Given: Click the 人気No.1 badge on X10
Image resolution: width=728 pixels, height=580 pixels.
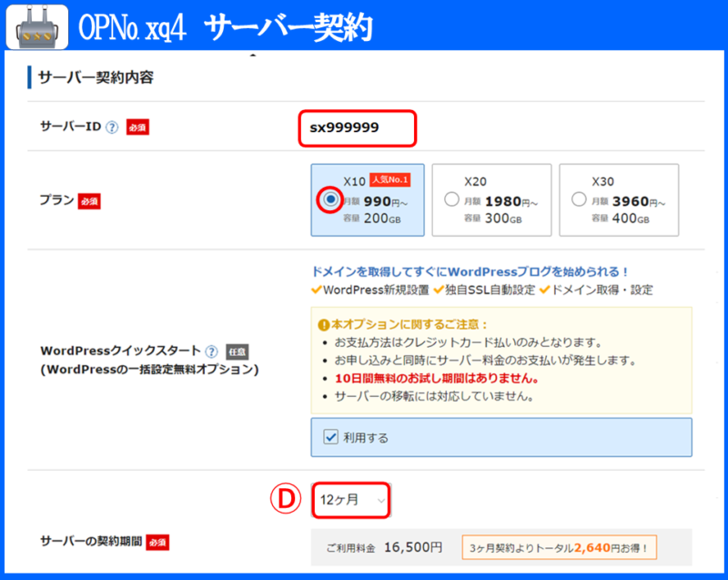Looking at the screenshot, I should (x=390, y=179).
